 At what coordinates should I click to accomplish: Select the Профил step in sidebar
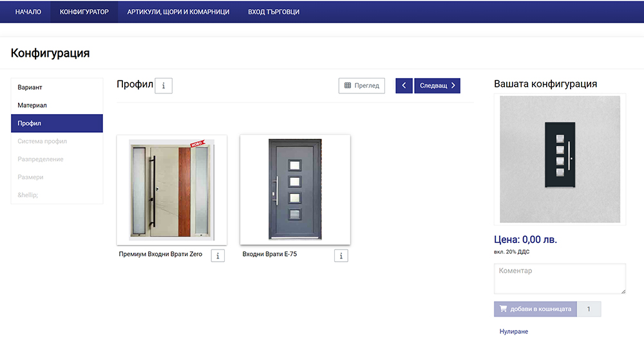point(57,123)
